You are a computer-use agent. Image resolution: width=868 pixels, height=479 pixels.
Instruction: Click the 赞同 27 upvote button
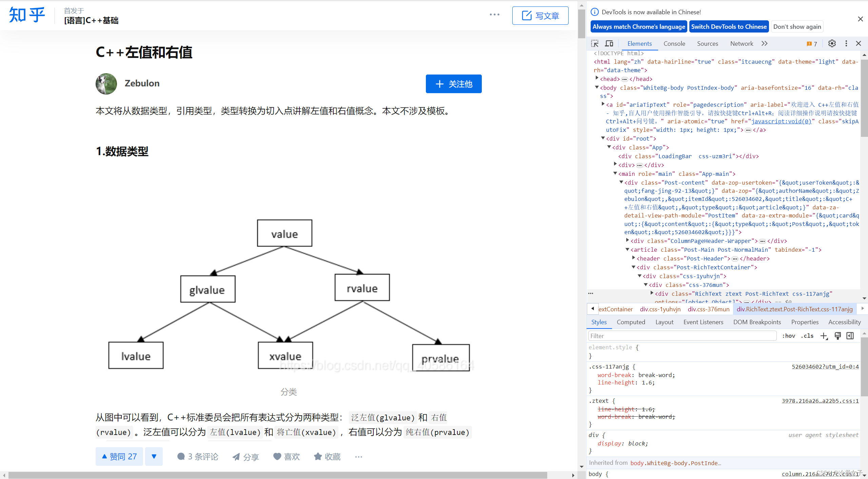point(119,456)
